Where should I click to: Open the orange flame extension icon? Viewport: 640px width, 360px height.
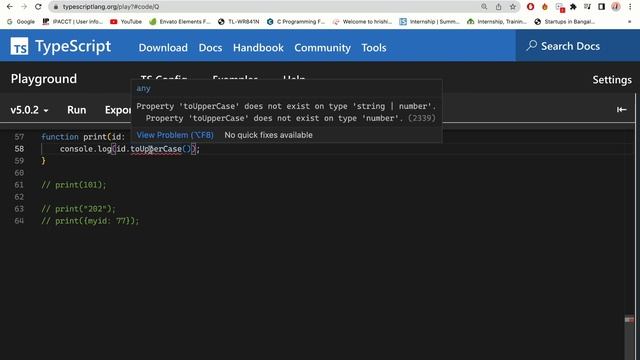point(545,7)
